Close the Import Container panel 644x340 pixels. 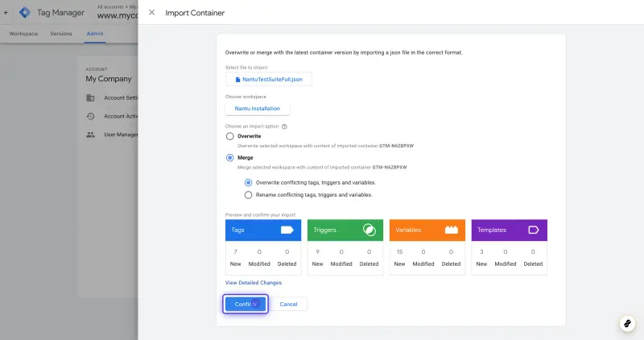click(151, 12)
